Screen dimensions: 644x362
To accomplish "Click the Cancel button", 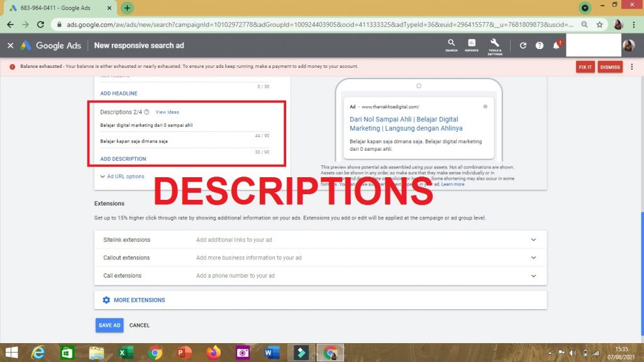I will point(140,326).
